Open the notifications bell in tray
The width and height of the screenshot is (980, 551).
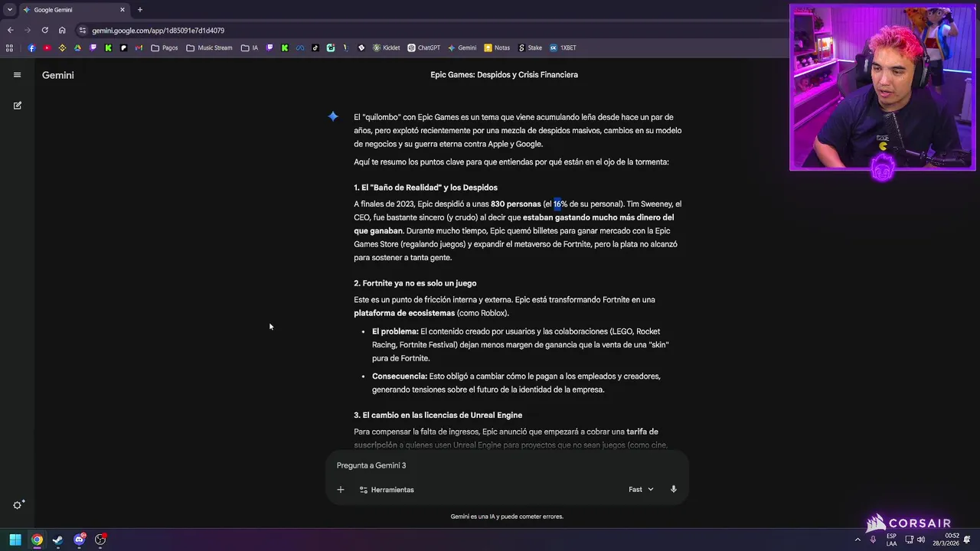point(968,540)
